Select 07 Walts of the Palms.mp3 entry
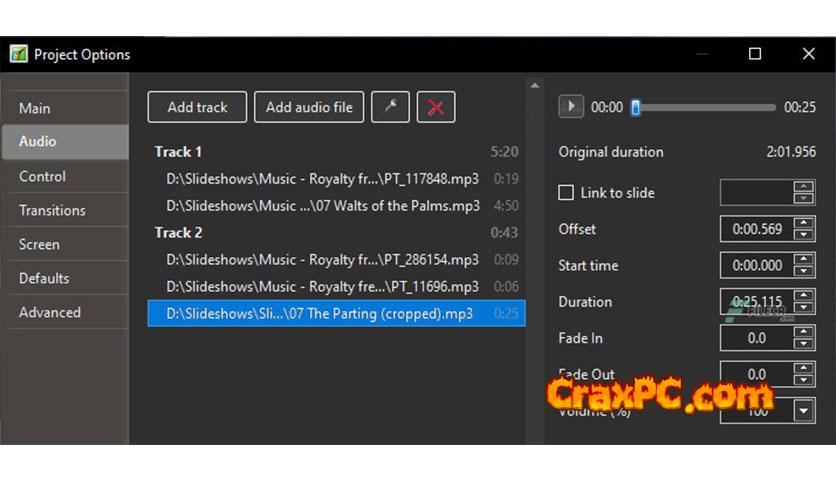 pos(336,206)
